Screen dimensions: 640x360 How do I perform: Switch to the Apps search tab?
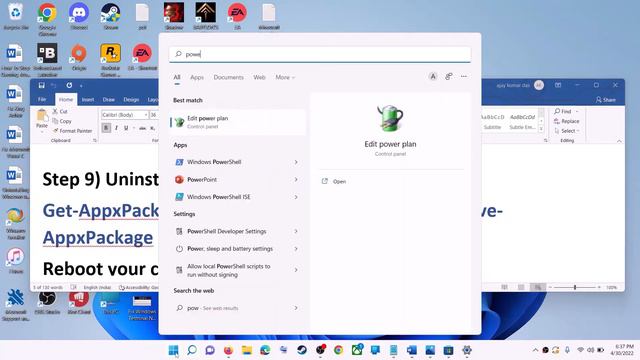click(x=197, y=77)
